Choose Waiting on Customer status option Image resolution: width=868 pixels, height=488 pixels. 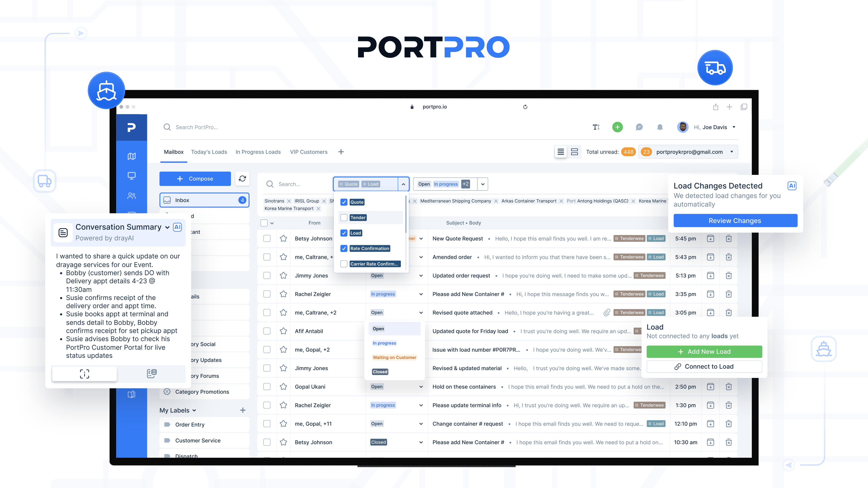click(x=394, y=357)
